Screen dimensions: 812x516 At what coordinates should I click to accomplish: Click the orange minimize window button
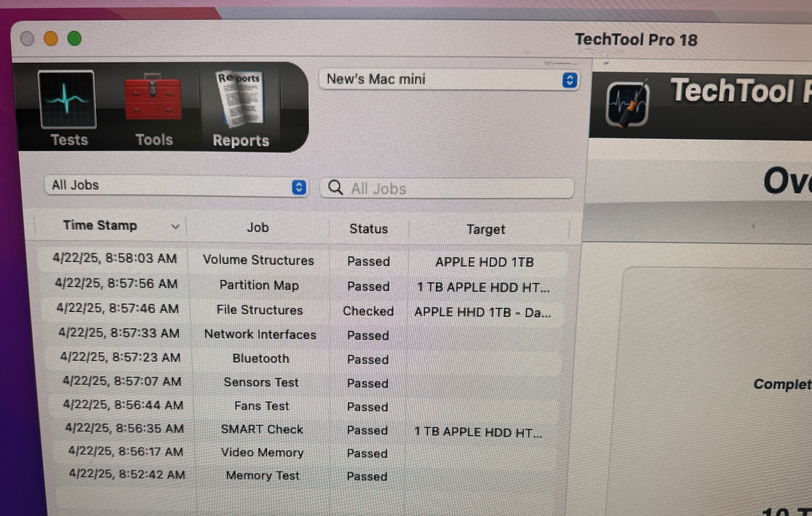pyautogui.click(x=51, y=39)
